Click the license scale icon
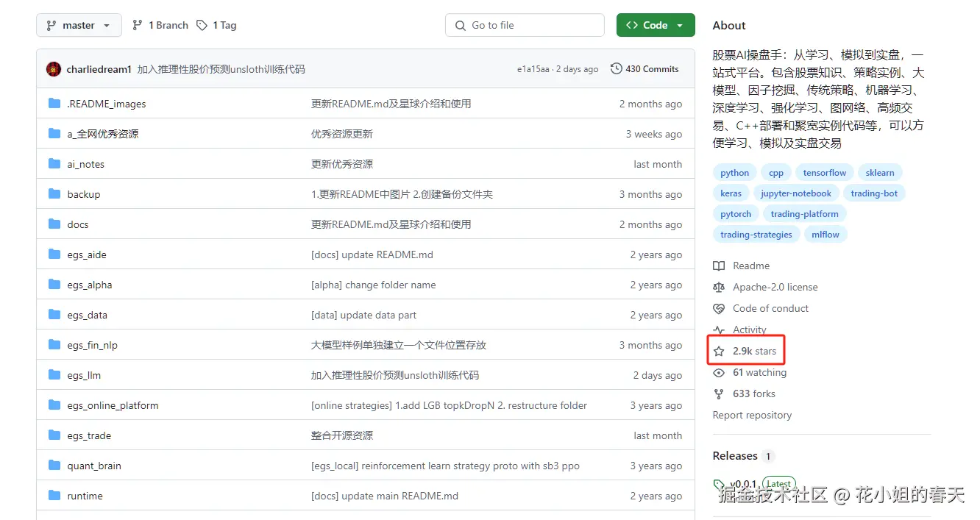The width and height of the screenshot is (980, 520). point(719,287)
